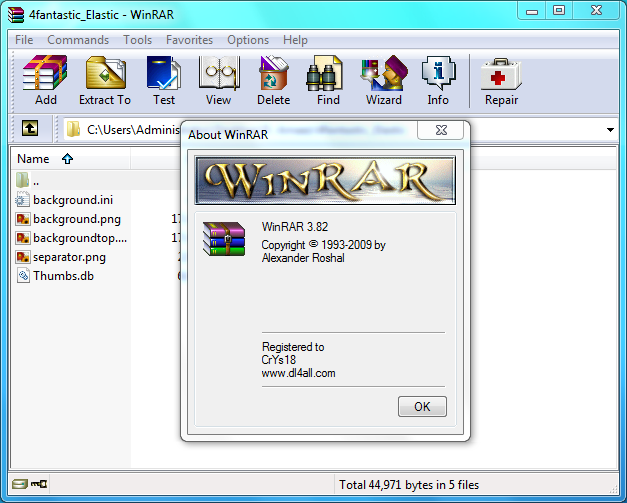Open the Favorites menu

point(189,40)
